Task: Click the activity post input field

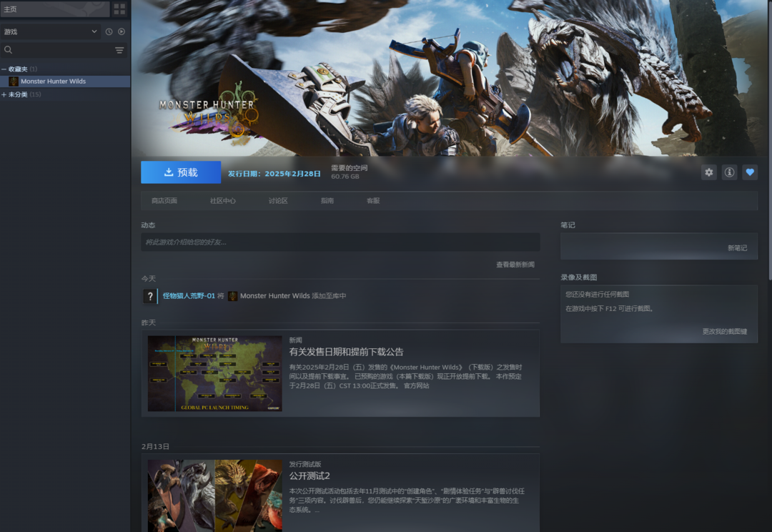Action: click(340, 242)
